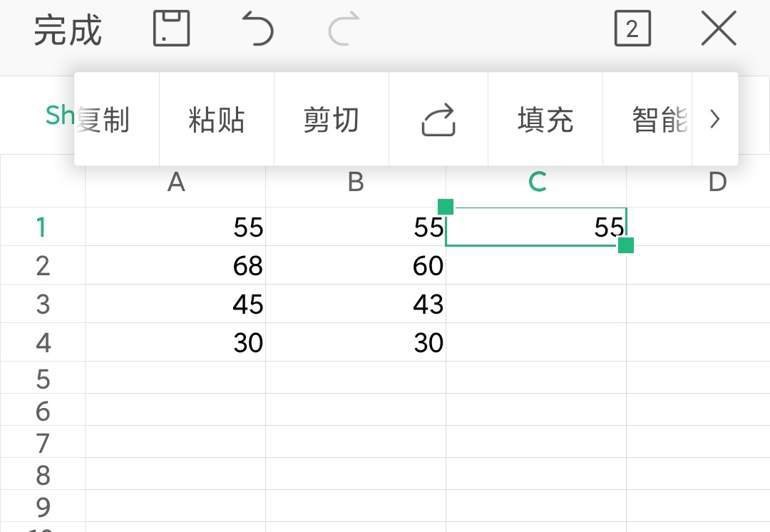The image size is (770, 532).
Task: Select cell A3 containing 45
Action: (175, 304)
